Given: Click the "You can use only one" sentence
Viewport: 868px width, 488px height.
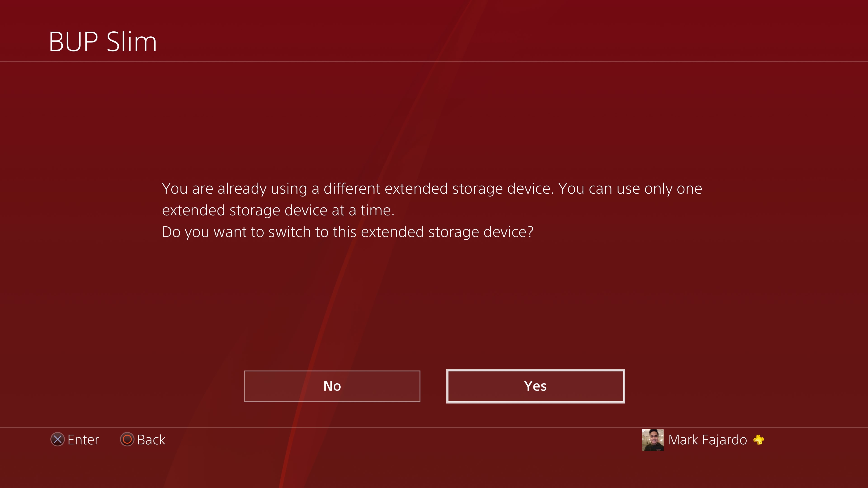Looking at the screenshot, I should click(x=630, y=189).
